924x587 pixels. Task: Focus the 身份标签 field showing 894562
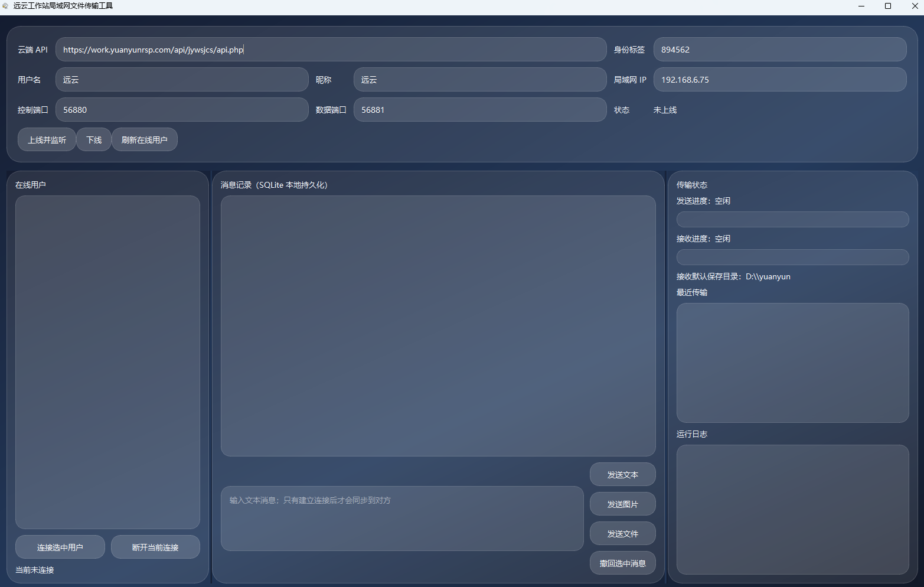[x=779, y=50]
